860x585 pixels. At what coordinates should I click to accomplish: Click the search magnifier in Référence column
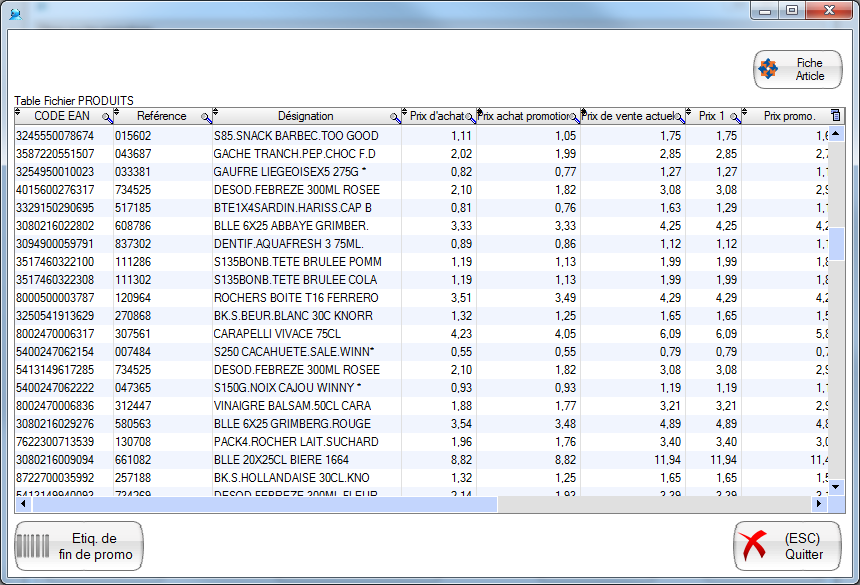(206, 118)
